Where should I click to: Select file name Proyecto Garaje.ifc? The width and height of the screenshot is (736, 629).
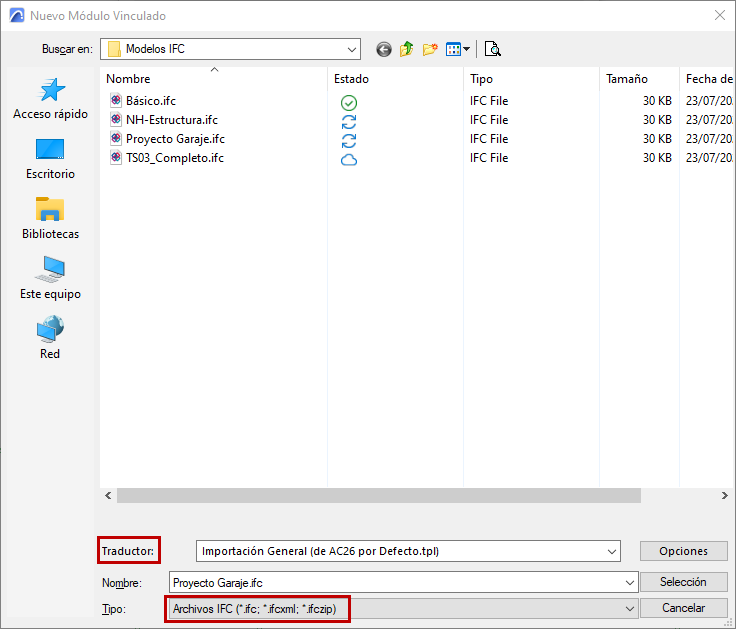coord(175,139)
